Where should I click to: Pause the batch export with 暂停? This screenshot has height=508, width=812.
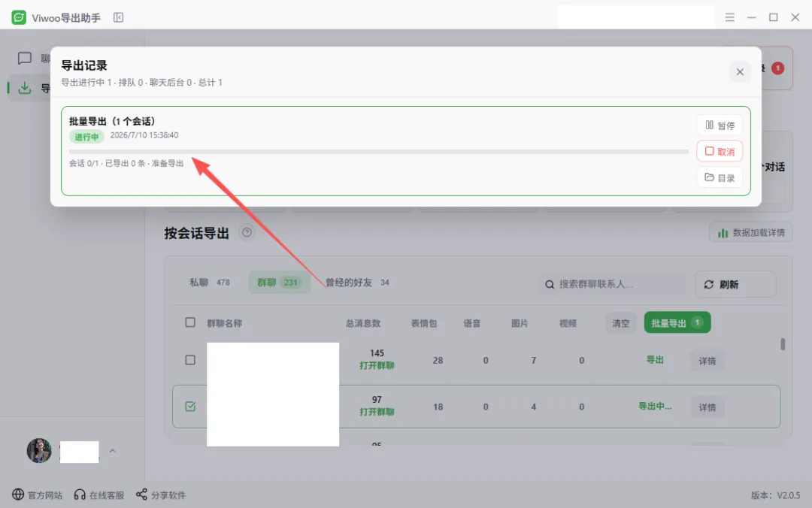[x=720, y=125]
